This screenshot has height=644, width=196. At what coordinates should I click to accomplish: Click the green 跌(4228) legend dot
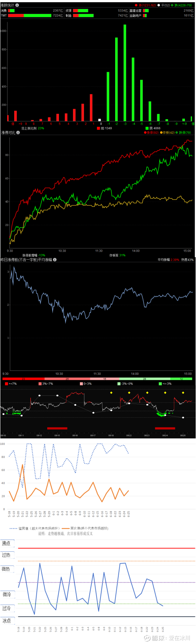[172, 5]
